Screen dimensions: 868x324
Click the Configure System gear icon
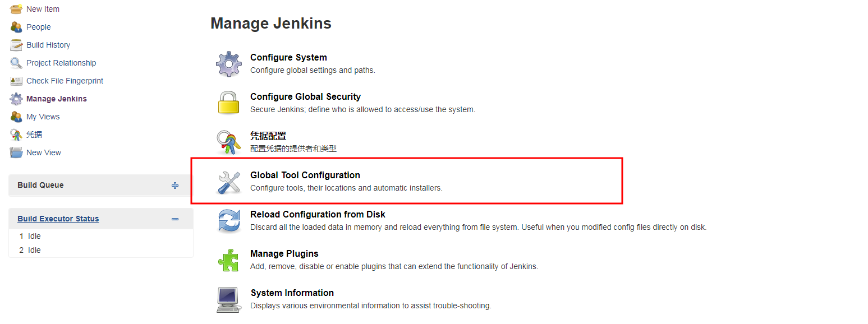[x=229, y=64]
